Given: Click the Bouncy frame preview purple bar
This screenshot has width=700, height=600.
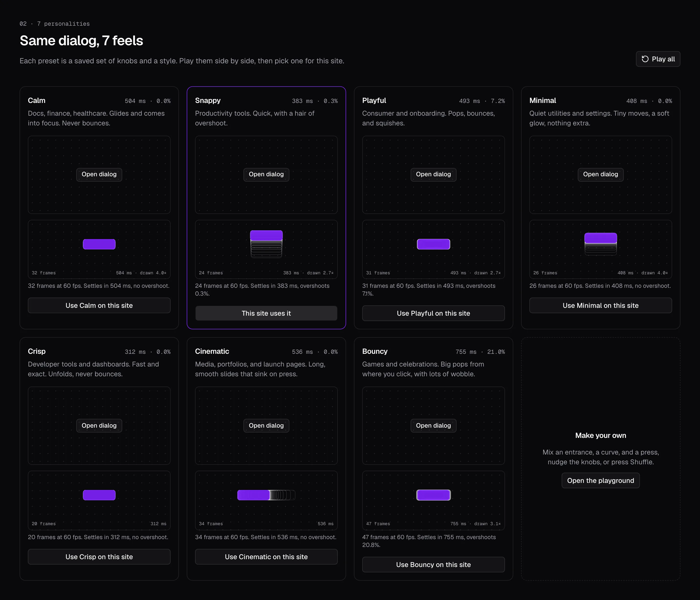Looking at the screenshot, I should (x=433, y=495).
